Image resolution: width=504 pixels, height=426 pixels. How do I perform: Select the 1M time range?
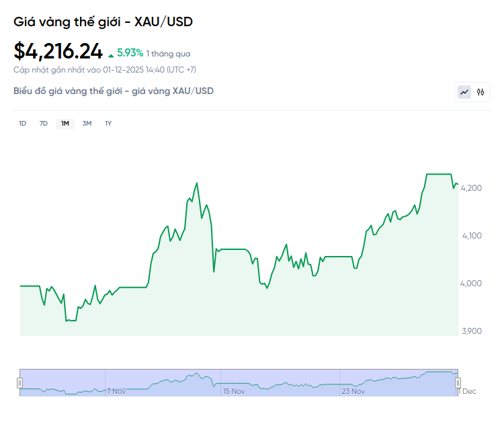click(x=65, y=124)
